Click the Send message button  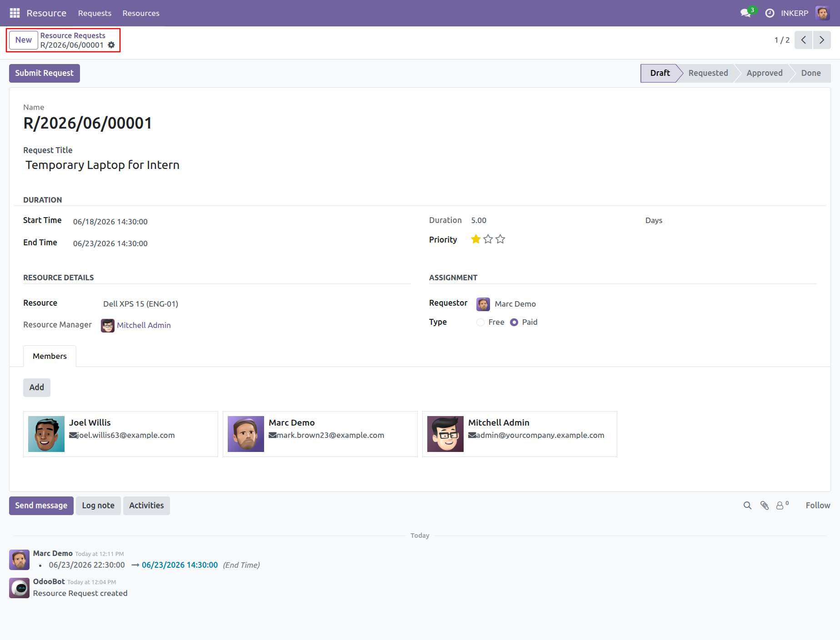[x=41, y=506]
